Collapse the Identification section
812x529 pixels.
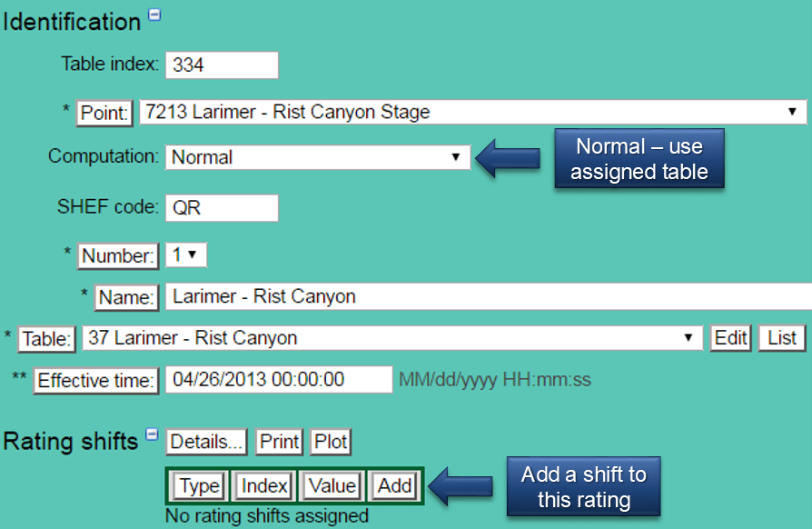pyautogui.click(x=153, y=14)
